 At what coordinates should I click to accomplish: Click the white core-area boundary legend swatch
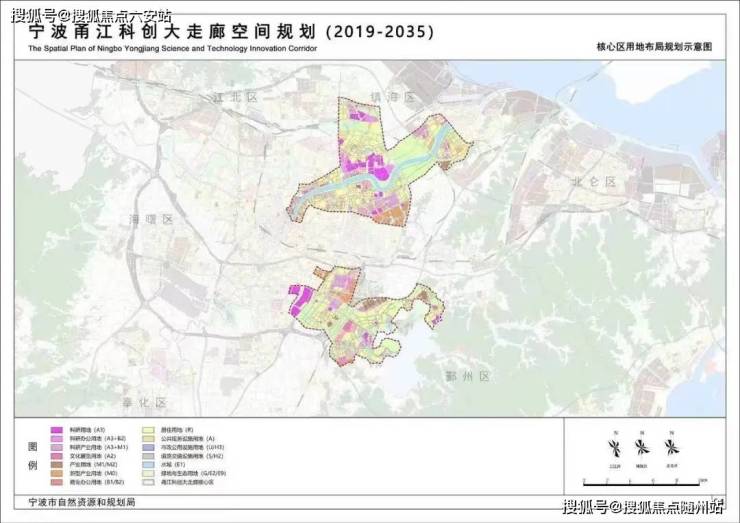tap(148, 482)
